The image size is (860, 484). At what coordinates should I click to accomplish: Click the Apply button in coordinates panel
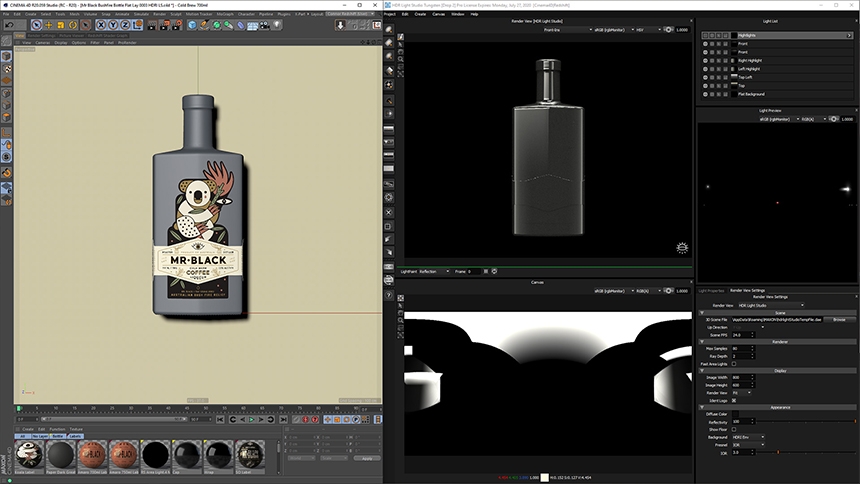coord(367,458)
